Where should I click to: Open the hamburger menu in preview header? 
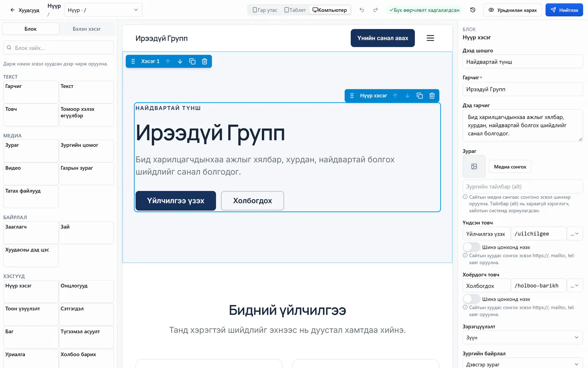[x=430, y=38]
